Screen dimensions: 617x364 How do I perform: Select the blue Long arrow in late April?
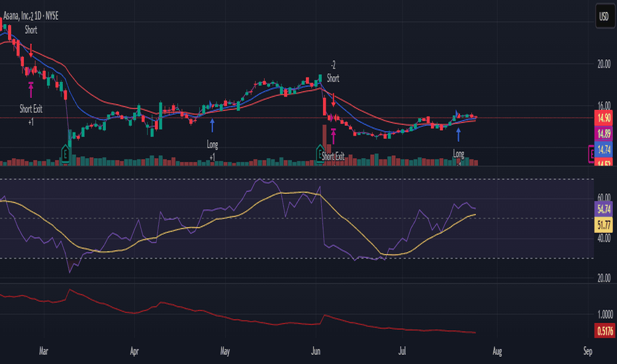click(x=213, y=125)
